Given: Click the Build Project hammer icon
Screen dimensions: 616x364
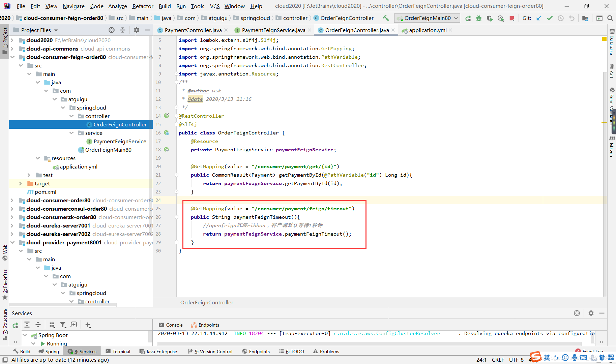Looking at the screenshot, I should click(x=386, y=18).
